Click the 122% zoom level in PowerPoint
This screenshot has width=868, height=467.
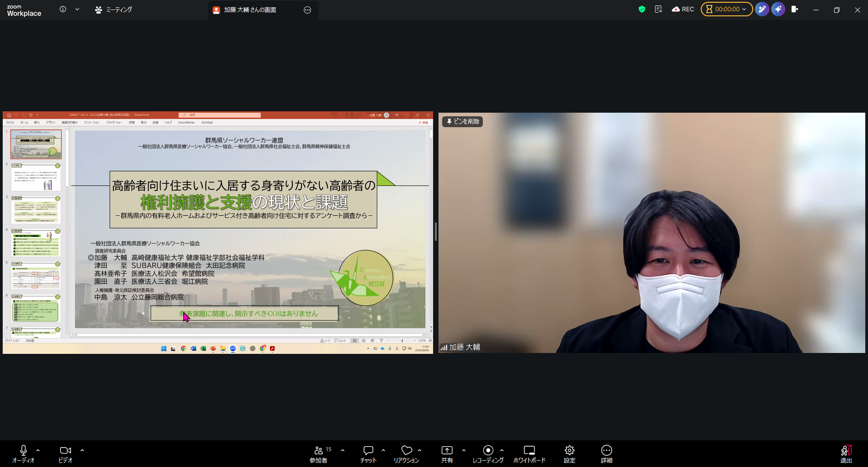pos(422,340)
